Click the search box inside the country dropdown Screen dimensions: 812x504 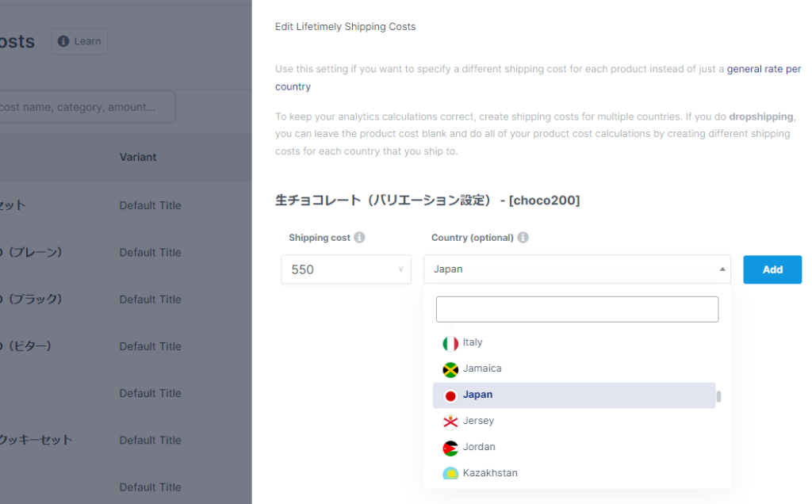[576, 309]
